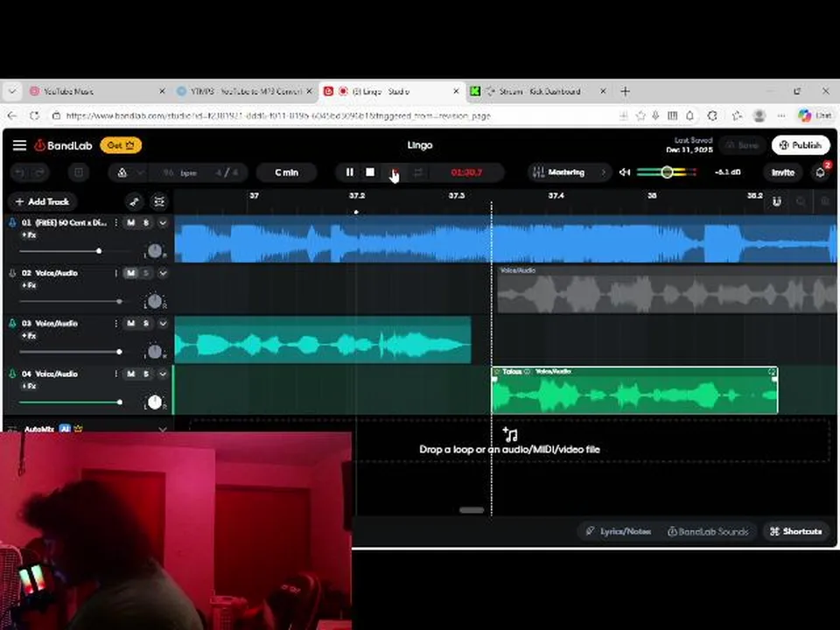Expand track 03 chevron
The width and height of the screenshot is (840, 630).
click(163, 323)
